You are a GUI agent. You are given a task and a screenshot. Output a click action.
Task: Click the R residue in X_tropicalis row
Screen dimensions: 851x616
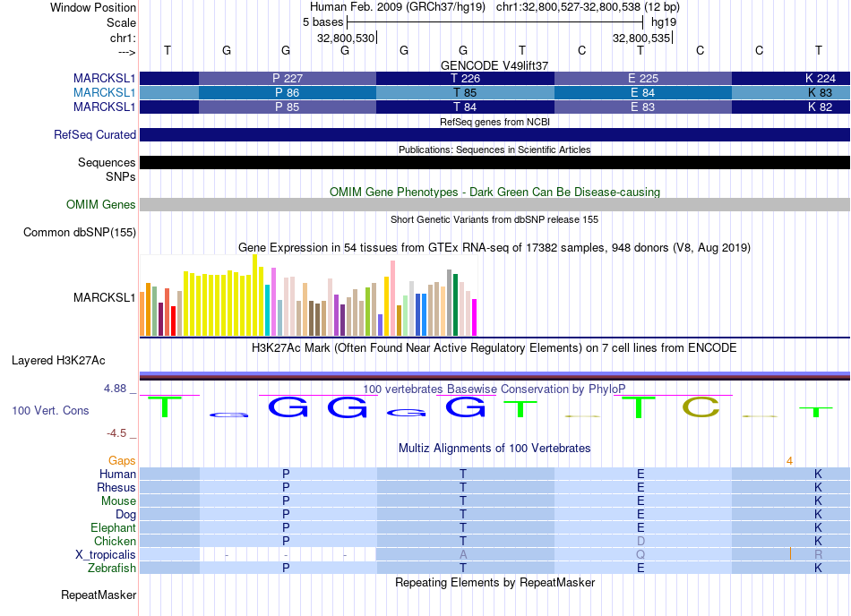click(819, 555)
